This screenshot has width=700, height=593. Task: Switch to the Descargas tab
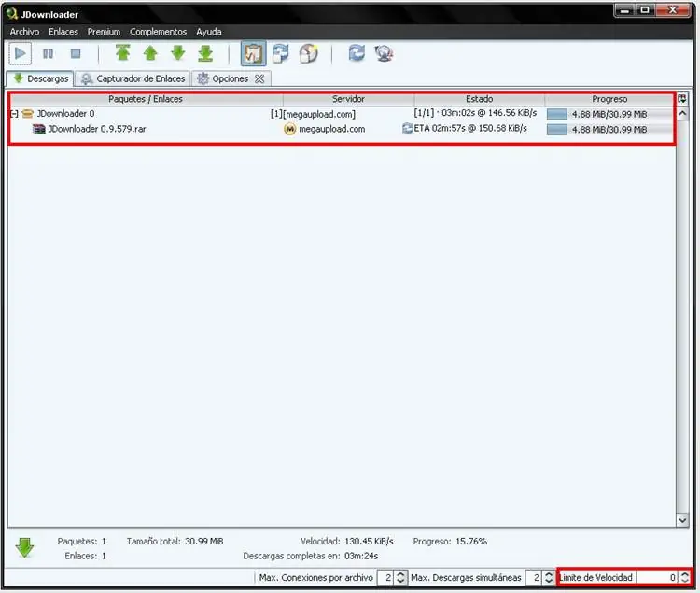pyautogui.click(x=41, y=78)
